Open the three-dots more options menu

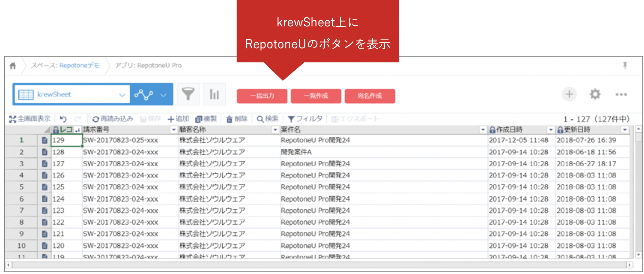(x=621, y=95)
